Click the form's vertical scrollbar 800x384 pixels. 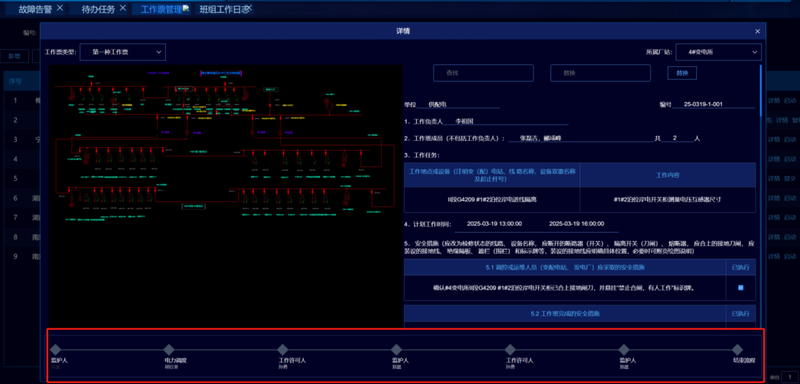pos(761,91)
